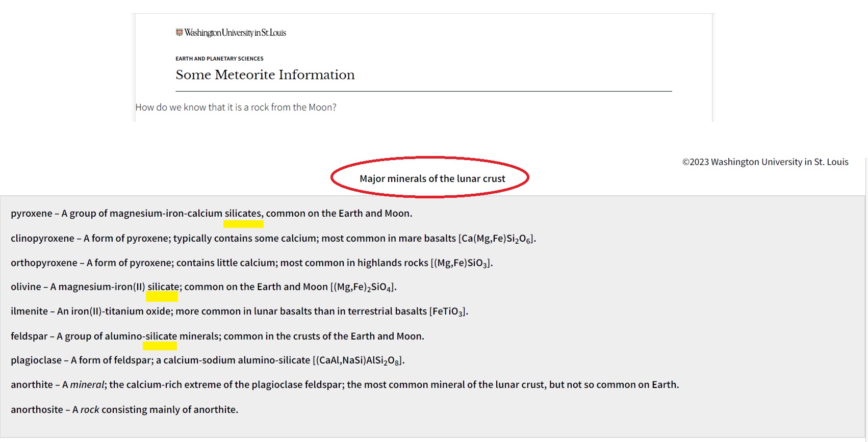Viewport: 868px width, 442px height.
Task: Click the olivine definition line
Action: pyautogui.click(x=203, y=287)
